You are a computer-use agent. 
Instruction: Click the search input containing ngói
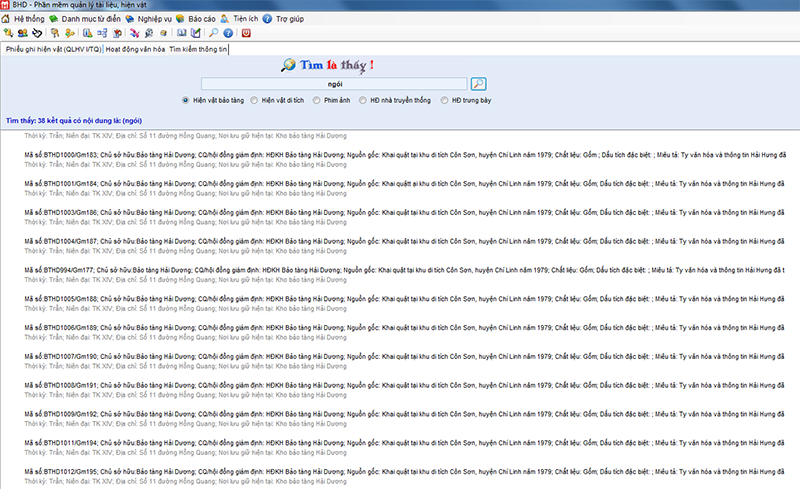[x=334, y=84]
